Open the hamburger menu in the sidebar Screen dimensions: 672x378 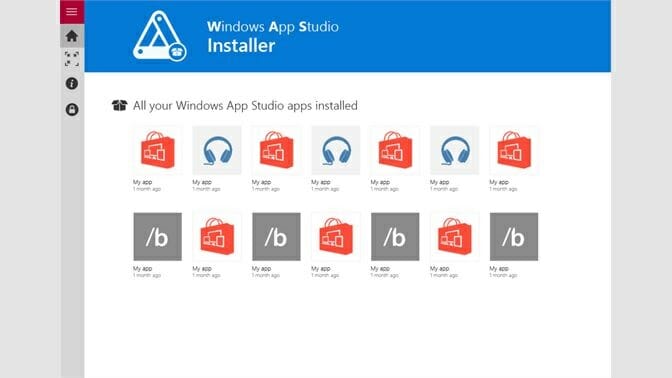pos(72,12)
